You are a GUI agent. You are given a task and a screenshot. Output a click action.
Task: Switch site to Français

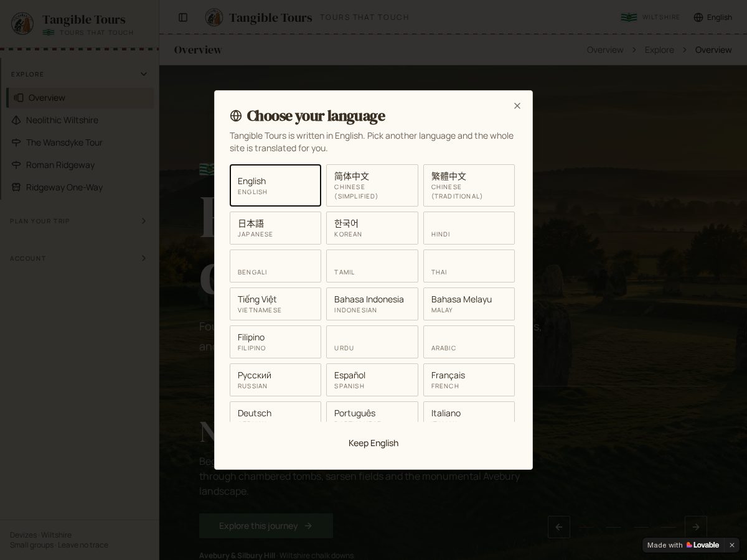point(469,380)
